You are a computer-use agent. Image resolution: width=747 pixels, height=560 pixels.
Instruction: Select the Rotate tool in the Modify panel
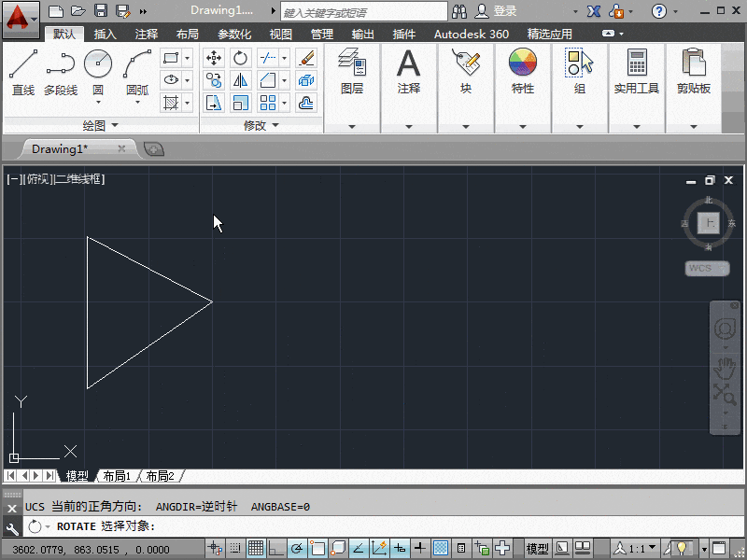click(x=241, y=58)
